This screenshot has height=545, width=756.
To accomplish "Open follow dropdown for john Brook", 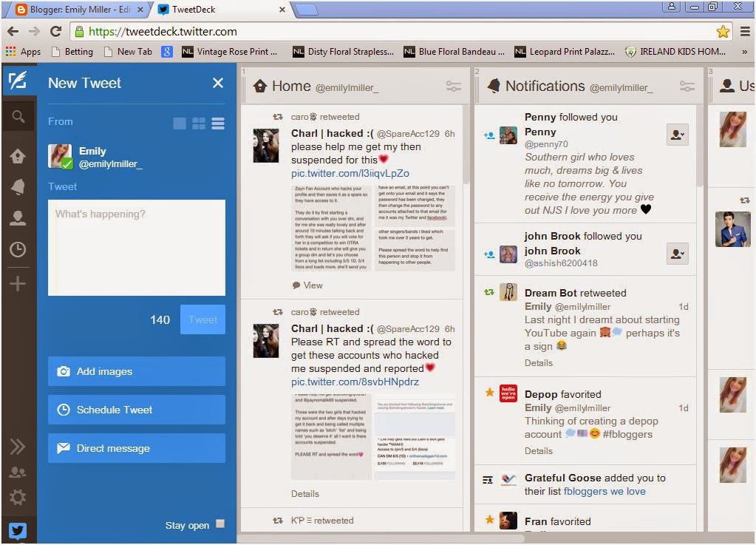I will pyautogui.click(x=678, y=254).
